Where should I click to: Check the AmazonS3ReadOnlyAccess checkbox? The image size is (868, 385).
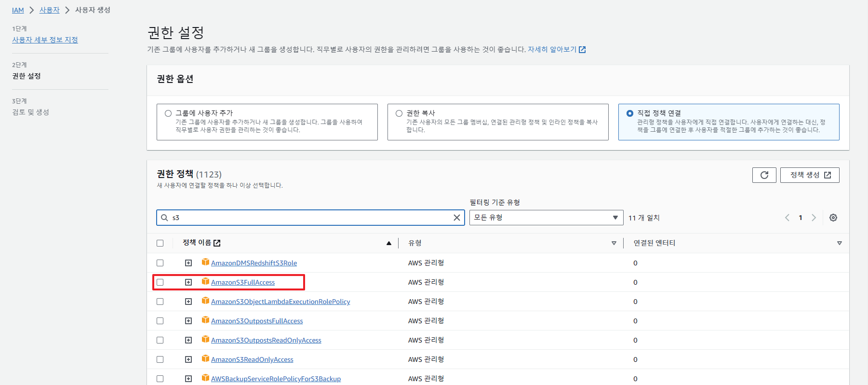tap(160, 359)
